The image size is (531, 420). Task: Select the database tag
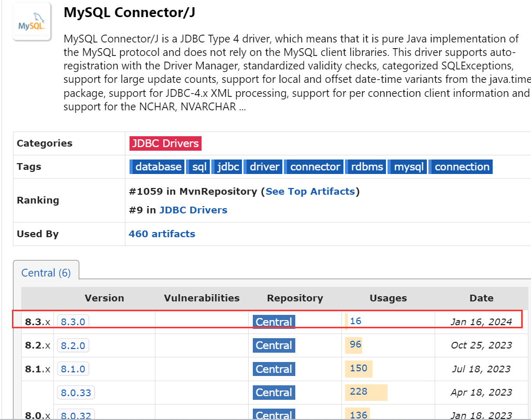[157, 167]
